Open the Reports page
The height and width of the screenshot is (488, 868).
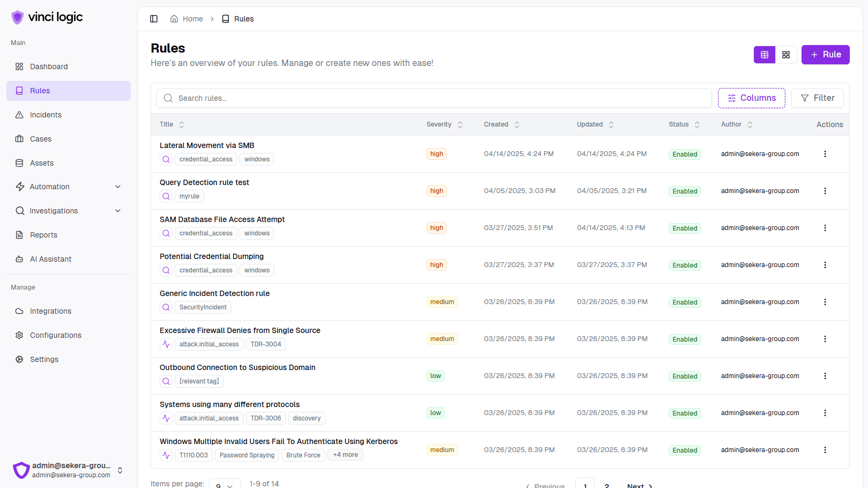(x=43, y=235)
